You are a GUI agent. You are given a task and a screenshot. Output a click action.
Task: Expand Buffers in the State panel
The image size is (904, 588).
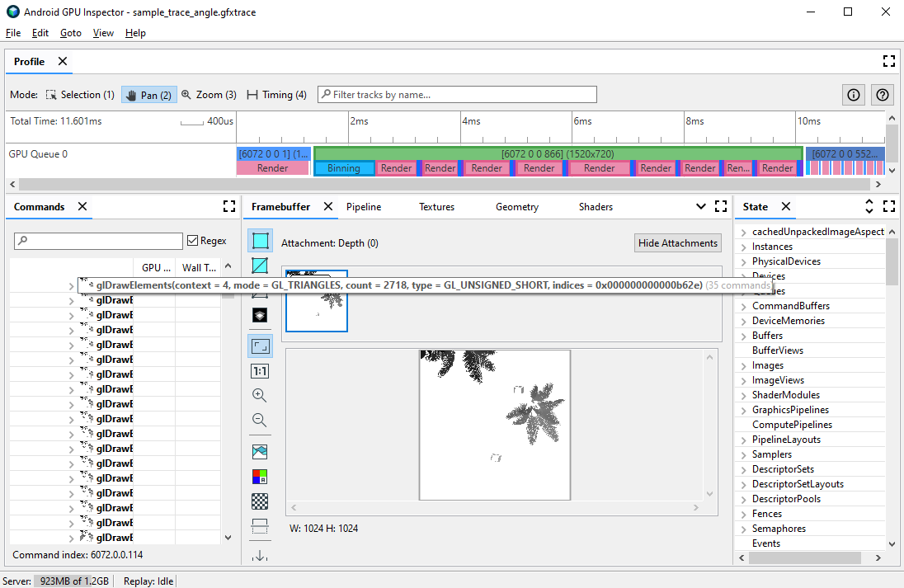click(745, 335)
